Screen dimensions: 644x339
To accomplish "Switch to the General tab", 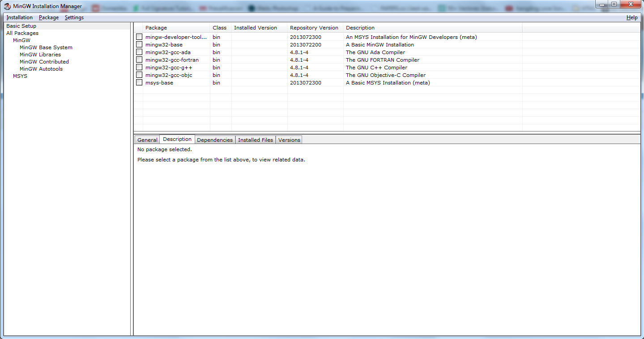I will (147, 140).
